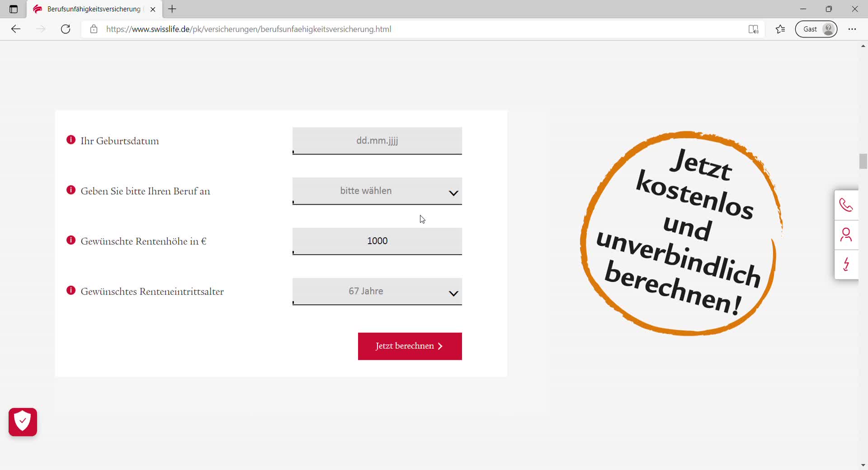This screenshot has height=470, width=868.
Task: Click the lightning bolt sidebar icon
Action: point(846,264)
